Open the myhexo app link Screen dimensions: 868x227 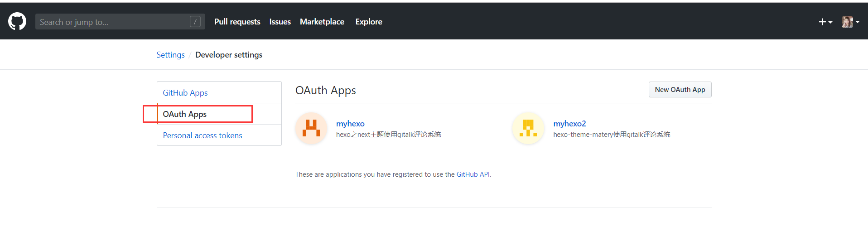pyautogui.click(x=350, y=124)
